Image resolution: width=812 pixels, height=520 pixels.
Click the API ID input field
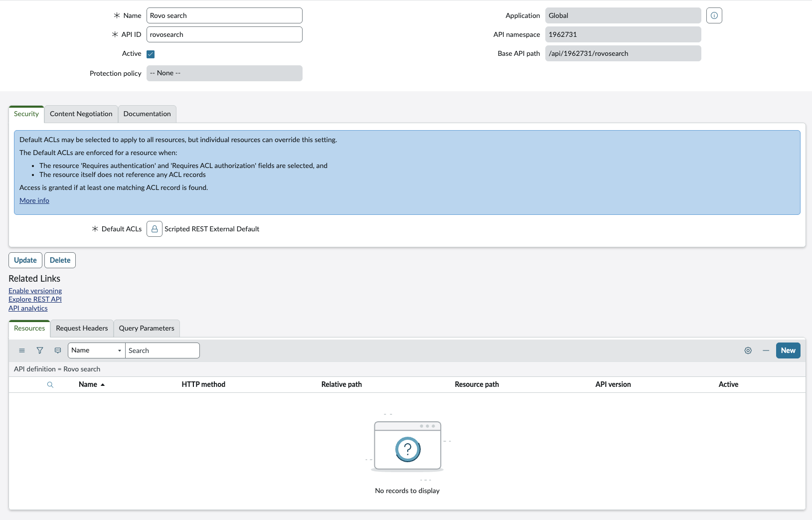tap(224, 34)
